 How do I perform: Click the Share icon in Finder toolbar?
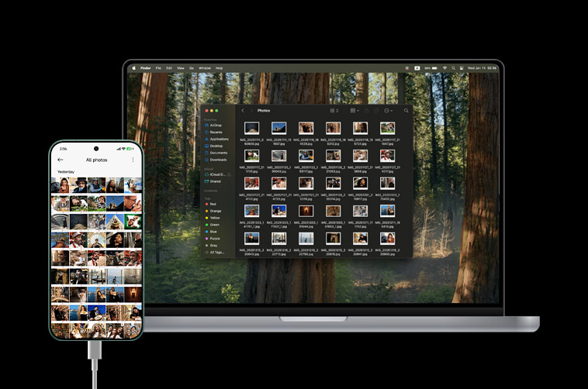point(367,111)
